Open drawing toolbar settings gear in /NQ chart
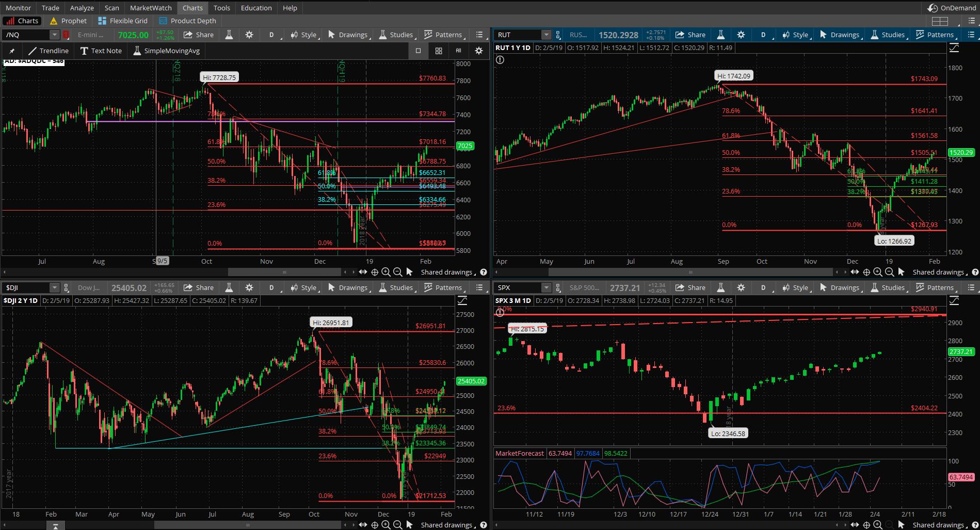Viewport: 980px width, 530px height. pos(479,51)
